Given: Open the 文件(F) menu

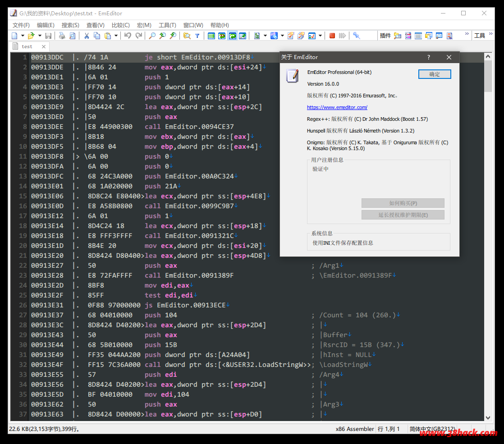Looking at the screenshot, I should tap(21, 25).
